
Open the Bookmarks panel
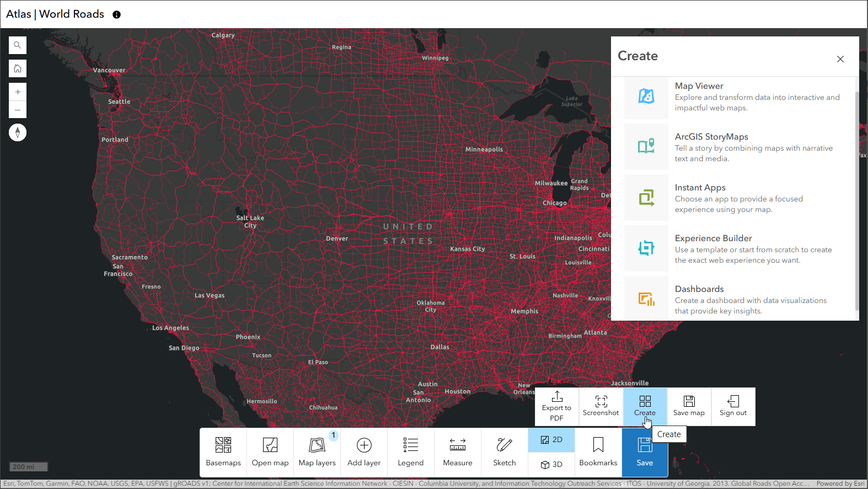point(598,453)
